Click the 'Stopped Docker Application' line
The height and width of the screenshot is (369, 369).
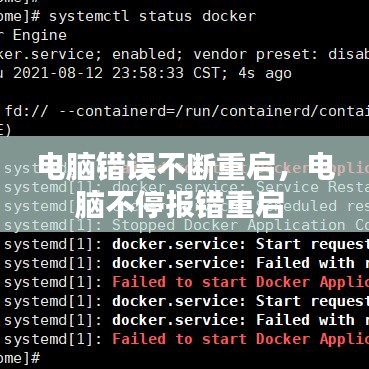point(241,225)
